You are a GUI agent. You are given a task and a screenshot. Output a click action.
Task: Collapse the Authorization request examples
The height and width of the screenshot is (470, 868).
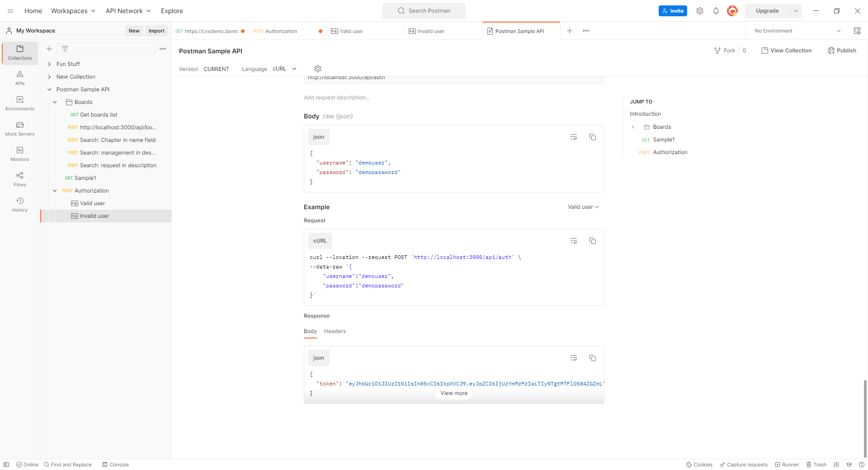pyautogui.click(x=55, y=191)
